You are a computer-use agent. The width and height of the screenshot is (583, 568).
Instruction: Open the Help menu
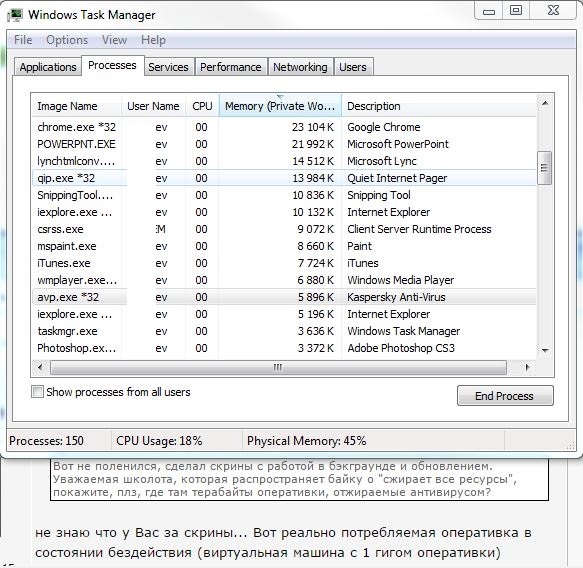pos(153,40)
